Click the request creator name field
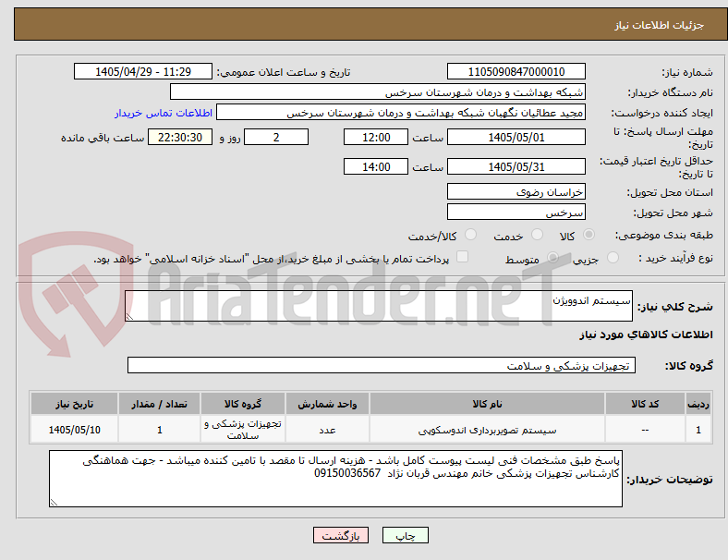This screenshot has height=560, width=728. [x=401, y=113]
